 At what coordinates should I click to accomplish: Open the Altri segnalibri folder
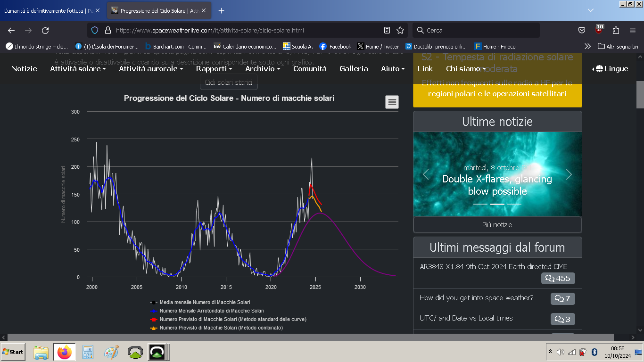tap(618, 47)
